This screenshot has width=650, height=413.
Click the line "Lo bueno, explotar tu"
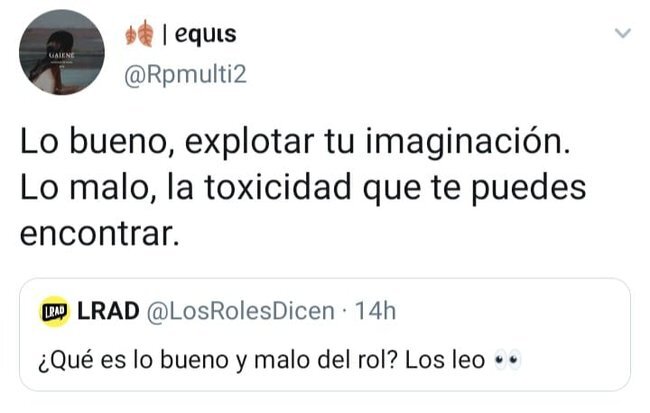coord(187,142)
